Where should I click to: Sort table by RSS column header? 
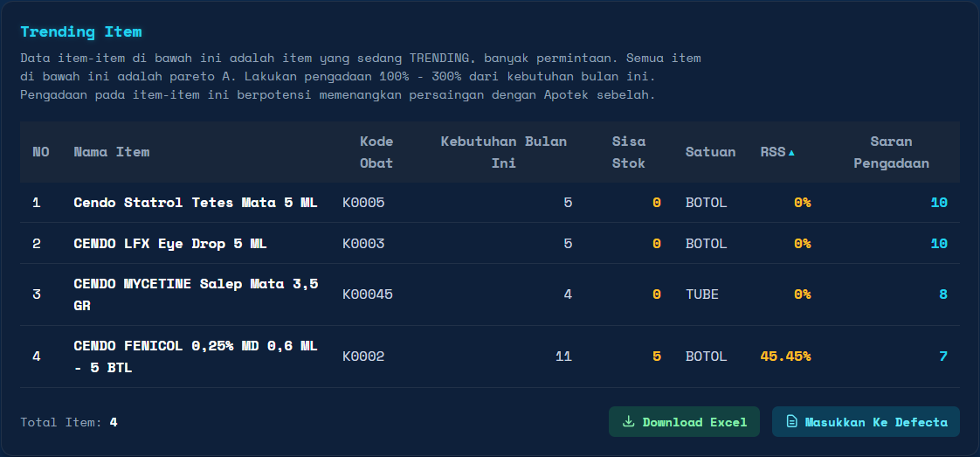[x=773, y=152]
